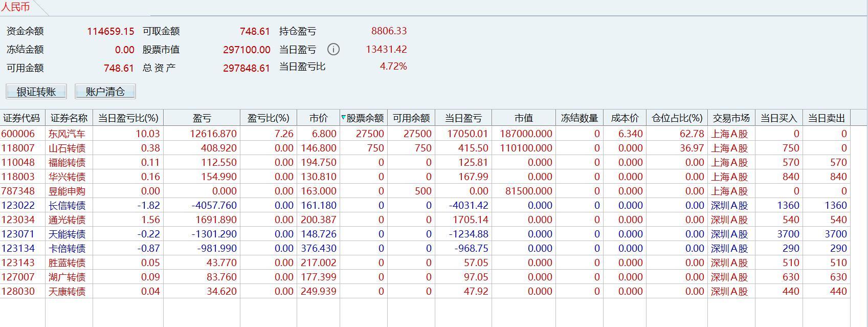Click the 冻结数量 column header
The width and height of the screenshot is (868, 327).
pos(580,118)
